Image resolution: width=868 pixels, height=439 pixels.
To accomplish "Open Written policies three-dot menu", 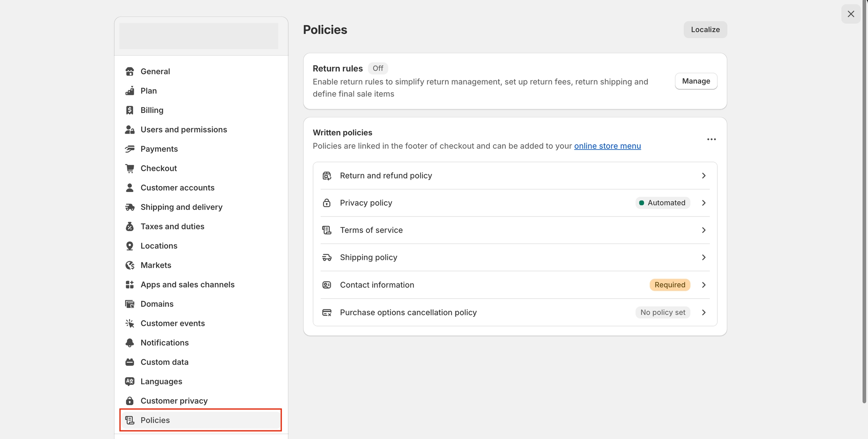I will point(711,139).
